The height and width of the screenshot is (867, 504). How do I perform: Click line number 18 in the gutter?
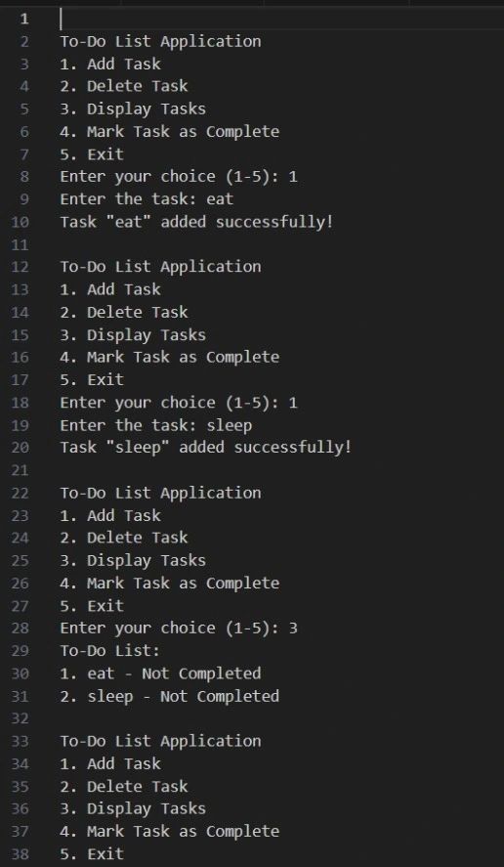point(20,403)
